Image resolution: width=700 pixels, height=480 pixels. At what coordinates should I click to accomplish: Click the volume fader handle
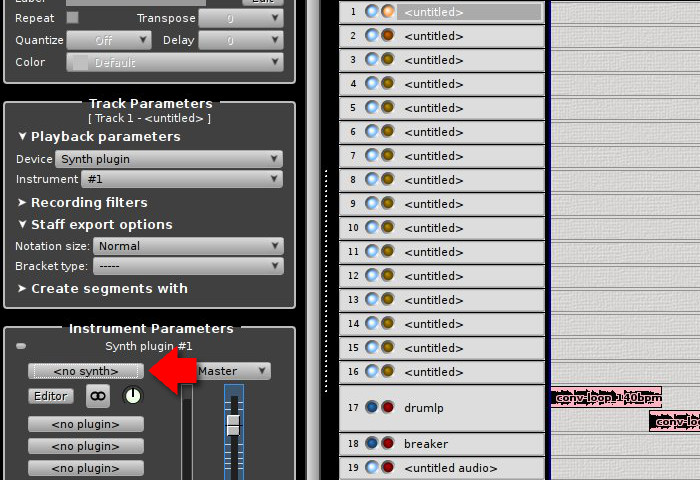click(233, 426)
